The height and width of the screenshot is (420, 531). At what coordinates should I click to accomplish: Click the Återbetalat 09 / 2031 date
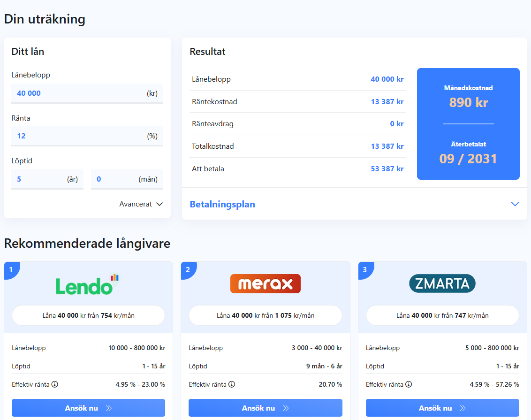click(468, 159)
